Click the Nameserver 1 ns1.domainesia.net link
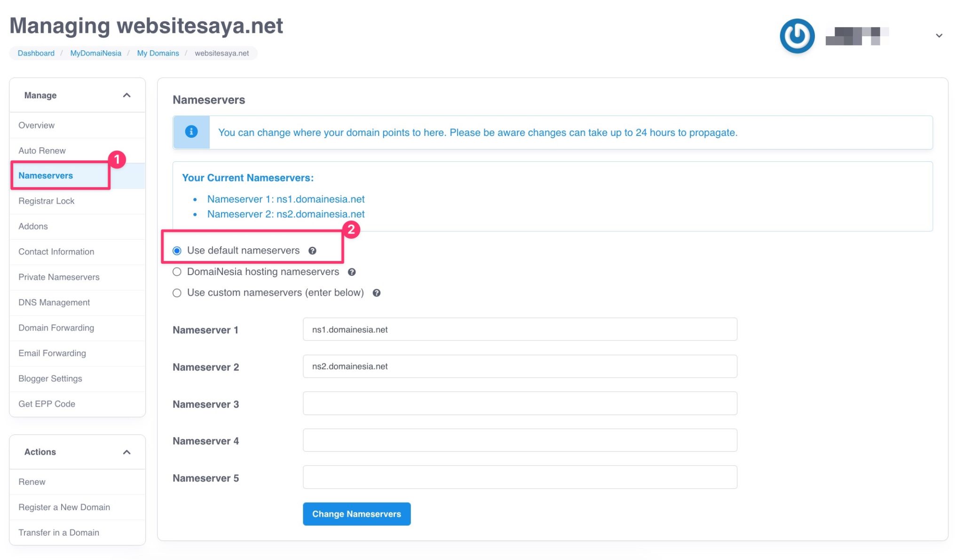963x560 pixels. pos(286,199)
